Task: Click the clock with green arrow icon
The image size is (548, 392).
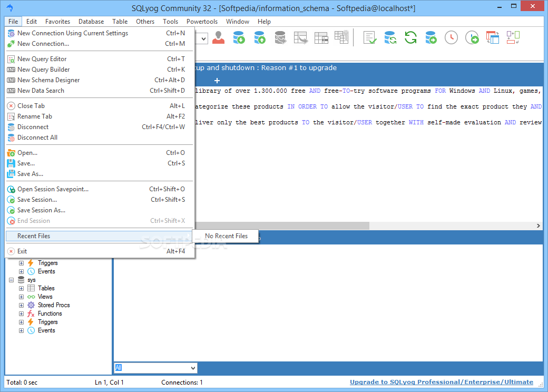Action: (472, 37)
